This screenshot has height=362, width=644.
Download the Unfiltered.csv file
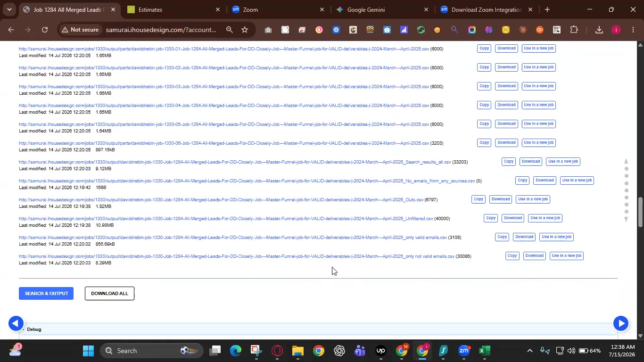click(513, 218)
